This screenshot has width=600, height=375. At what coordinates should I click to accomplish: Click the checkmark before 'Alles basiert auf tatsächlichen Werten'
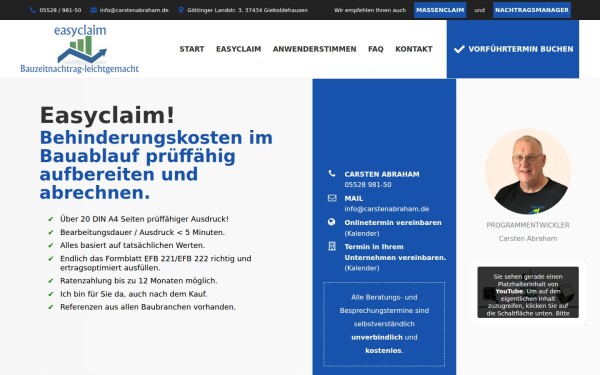click(x=51, y=245)
